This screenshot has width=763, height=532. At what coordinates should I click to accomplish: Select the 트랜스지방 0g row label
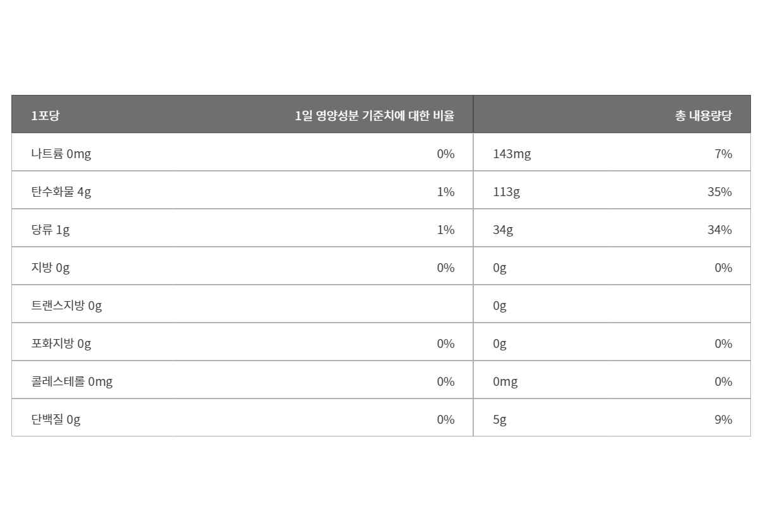[x=66, y=306]
